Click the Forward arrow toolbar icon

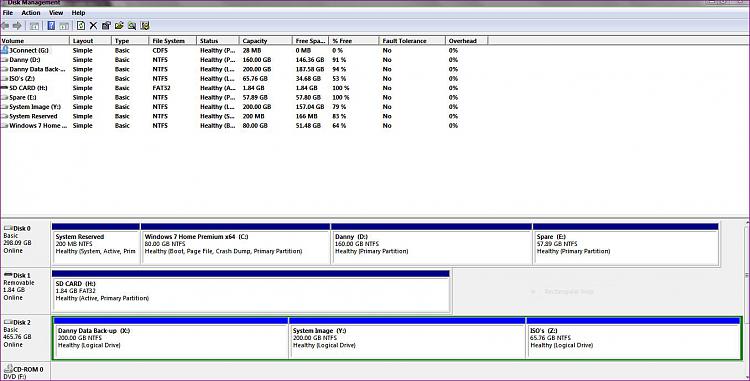(17, 26)
